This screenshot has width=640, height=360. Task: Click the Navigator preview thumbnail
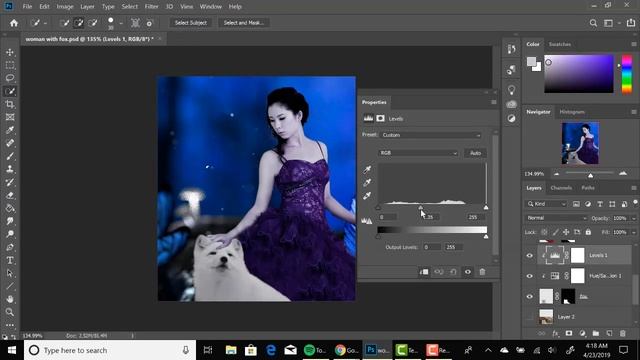(x=580, y=143)
